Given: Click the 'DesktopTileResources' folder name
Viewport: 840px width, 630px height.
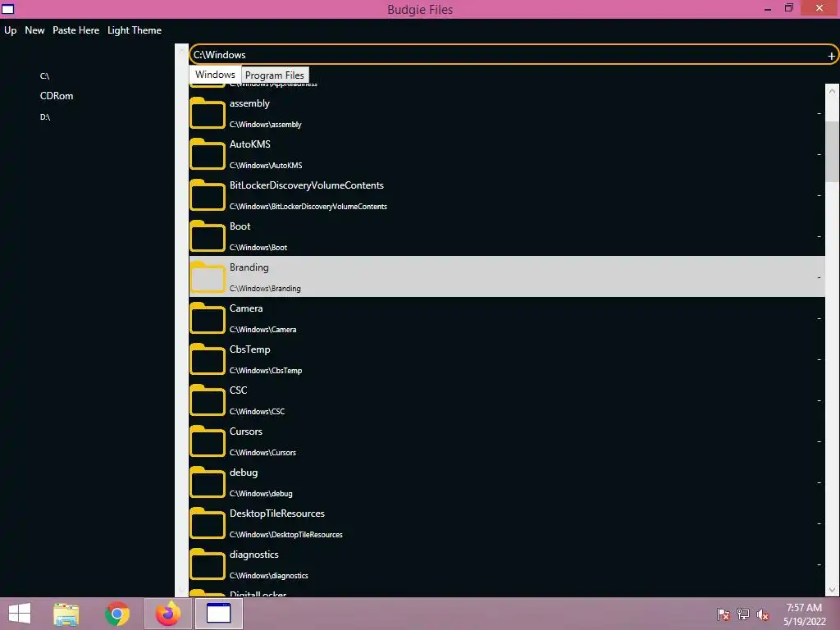Looking at the screenshot, I should (277, 514).
